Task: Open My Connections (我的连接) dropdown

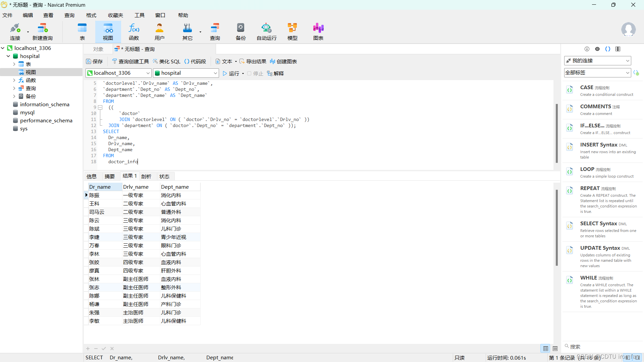Action: 597,61
